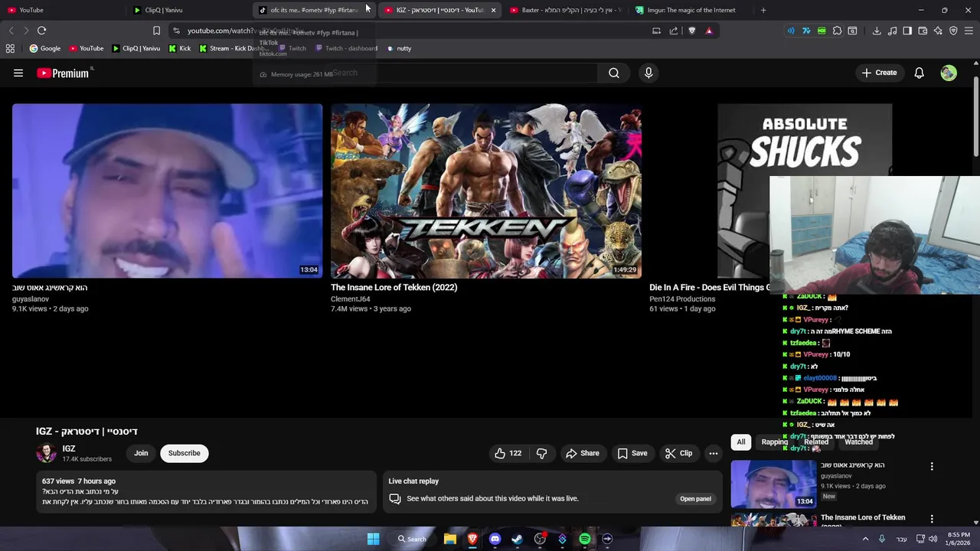The height and width of the screenshot is (551, 980).
Task: Open Steam from the taskbar
Action: point(517,539)
